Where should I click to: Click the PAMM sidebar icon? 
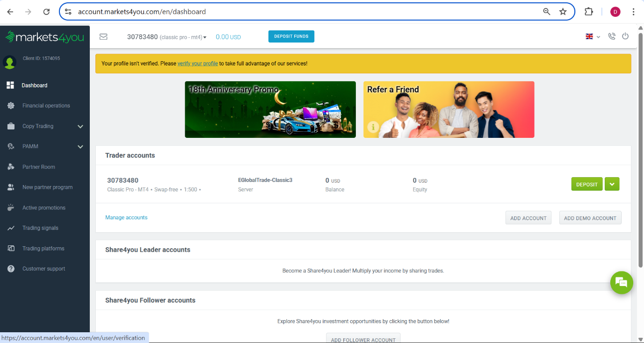[x=11, y=146]
